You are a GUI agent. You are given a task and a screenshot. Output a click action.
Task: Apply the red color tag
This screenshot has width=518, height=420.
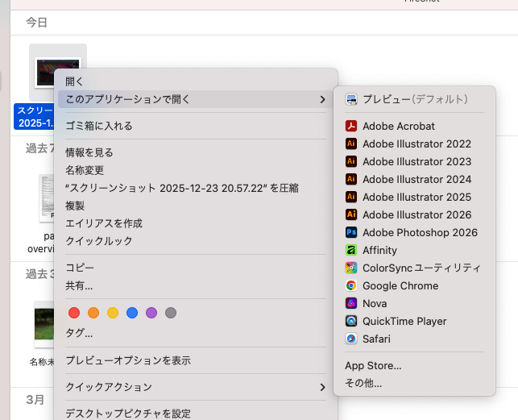(74, 313)
